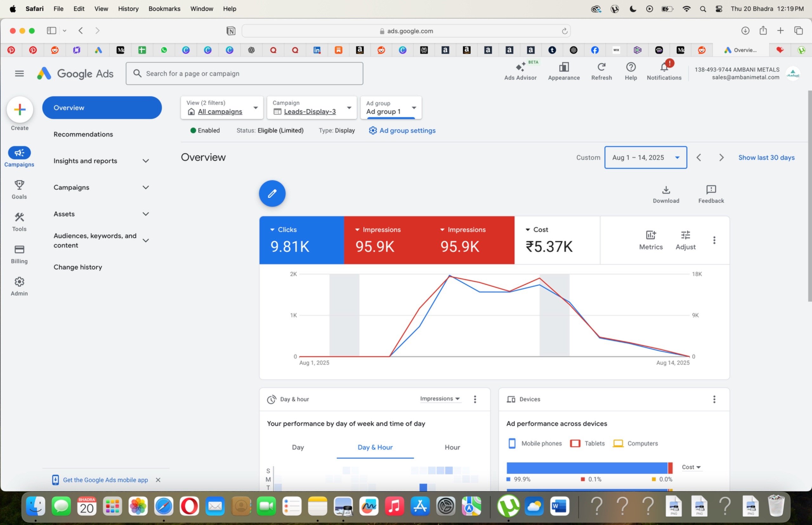Switch to the Hour tab

coord(452,447)
